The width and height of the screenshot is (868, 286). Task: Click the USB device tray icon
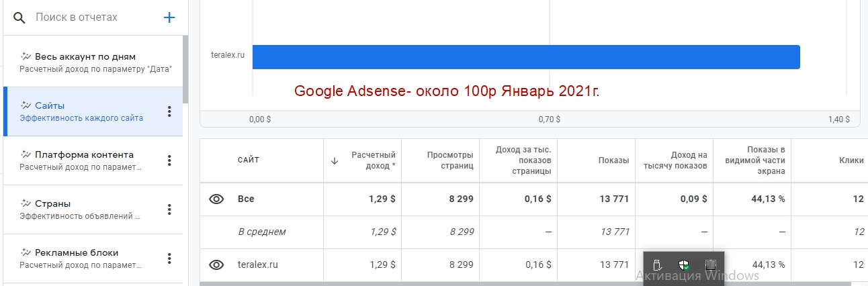click(658, 265)
